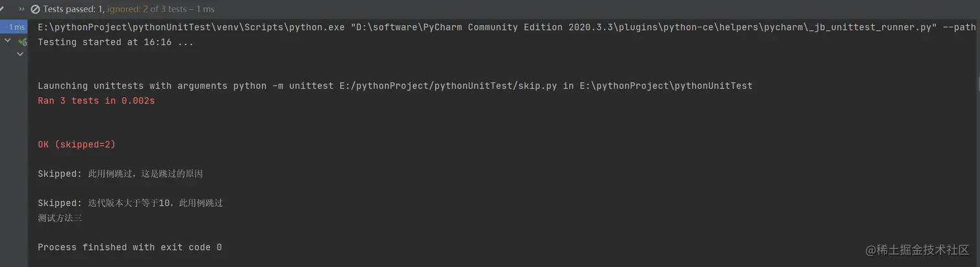Select the highlighted 1 ms test result row

click(x=14, y=27)
